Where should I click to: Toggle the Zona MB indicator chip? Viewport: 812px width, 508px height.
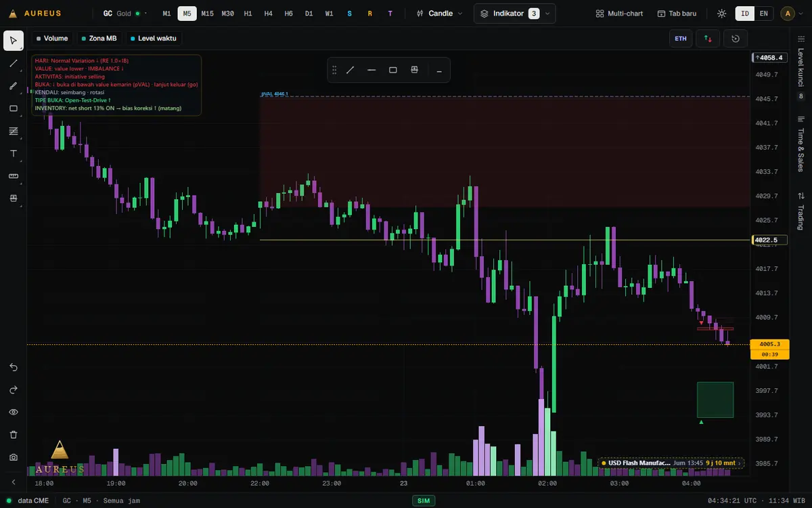coord(99,39)
